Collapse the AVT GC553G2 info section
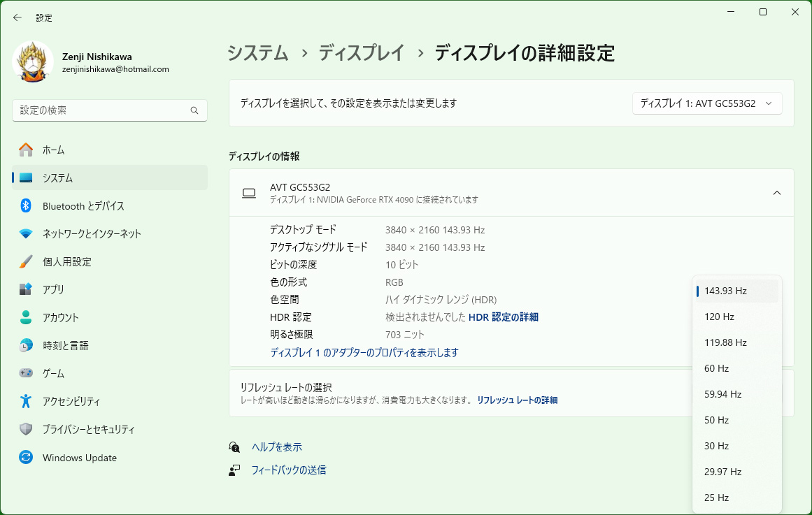Screen dimensions: 812x515 pyautogui.click(x=776, y=193)
